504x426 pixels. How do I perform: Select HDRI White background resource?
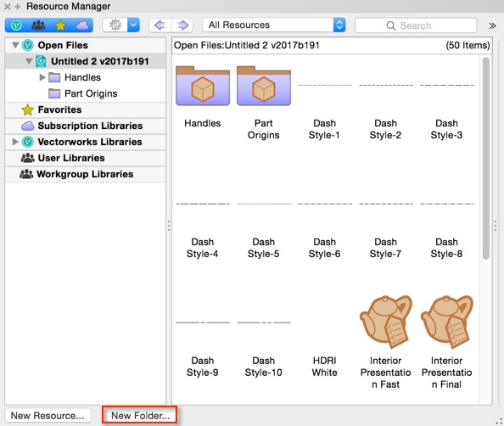click(325, 367)
